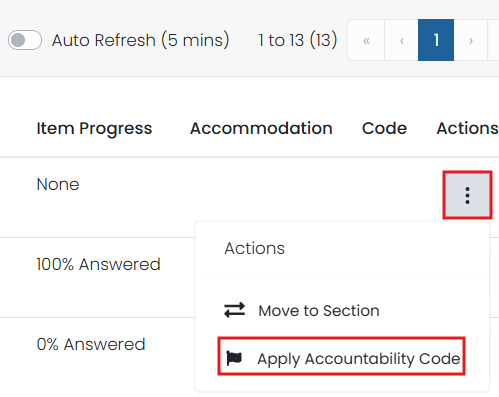Screen dimensions: 499x397
Task: Sort by Item Progress column header
Action: 94,128
